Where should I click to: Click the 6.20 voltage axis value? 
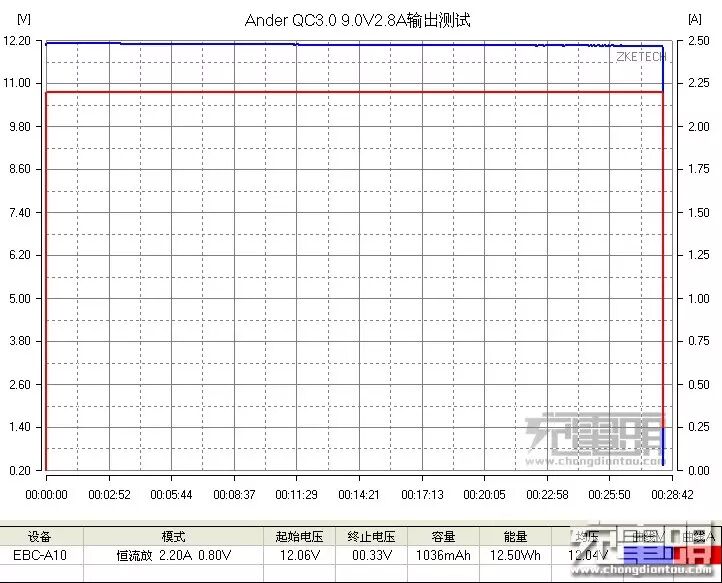tap(20, 255)
